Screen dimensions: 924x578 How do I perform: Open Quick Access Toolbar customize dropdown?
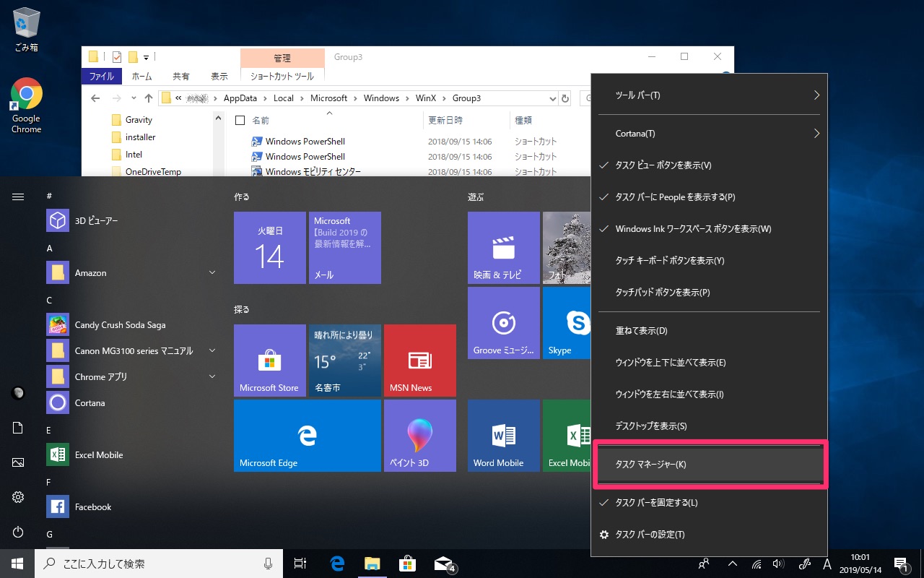click(x=146, y=57)
